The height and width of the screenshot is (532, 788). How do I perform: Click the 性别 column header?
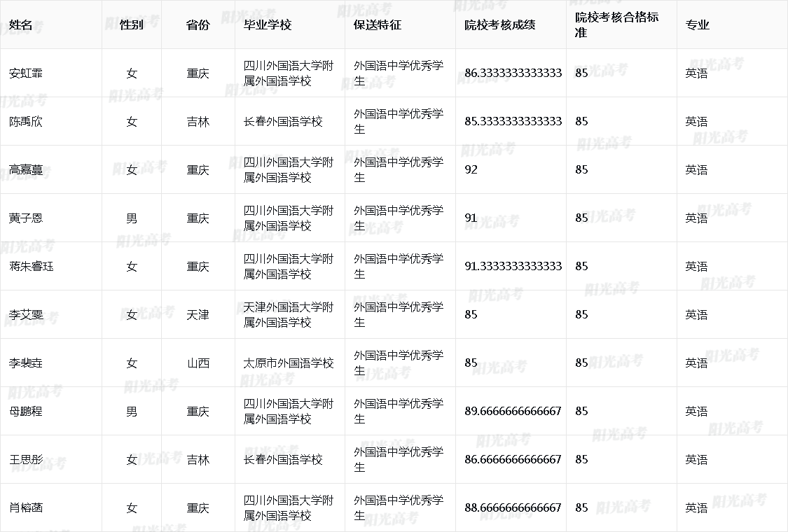[x=132, y=24]
